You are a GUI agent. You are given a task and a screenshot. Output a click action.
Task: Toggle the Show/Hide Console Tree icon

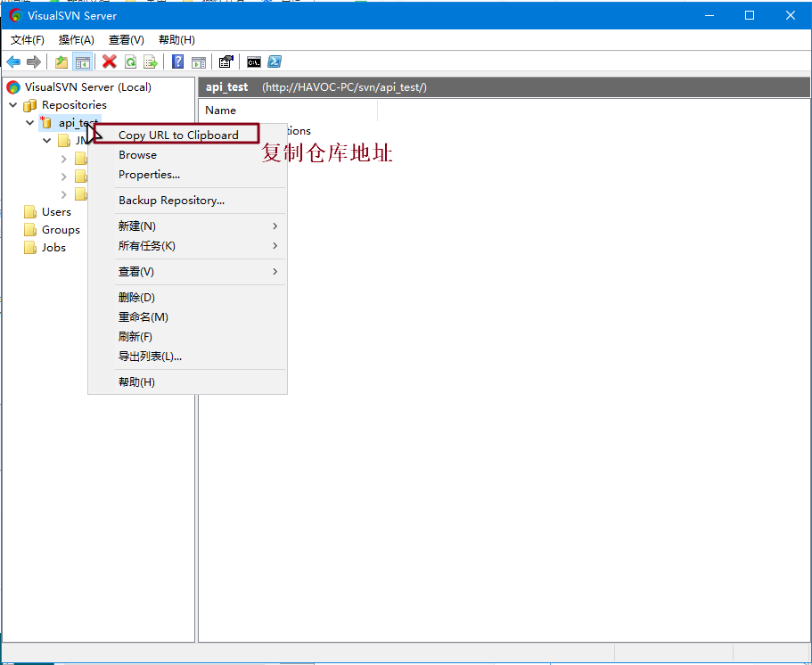pos(83,62)
